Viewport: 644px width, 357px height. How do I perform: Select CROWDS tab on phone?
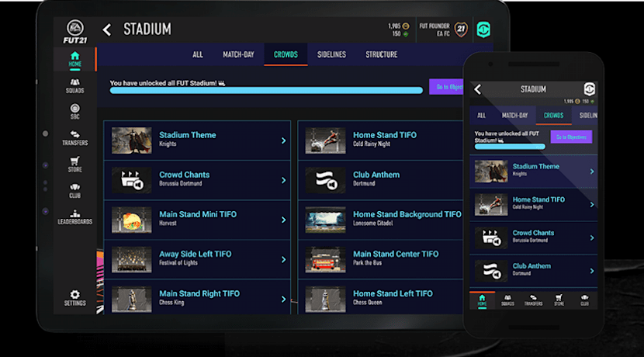554,116
